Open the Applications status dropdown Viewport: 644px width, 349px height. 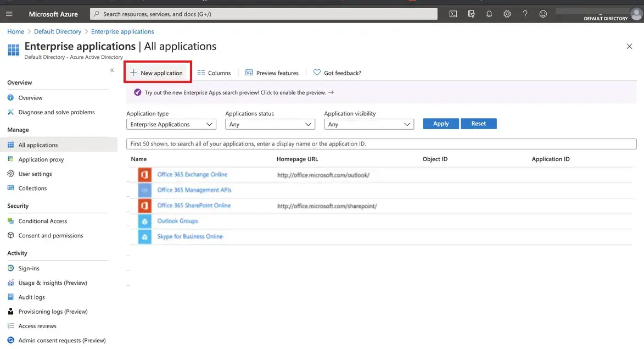pyautogui.click(x=270, y=124)
